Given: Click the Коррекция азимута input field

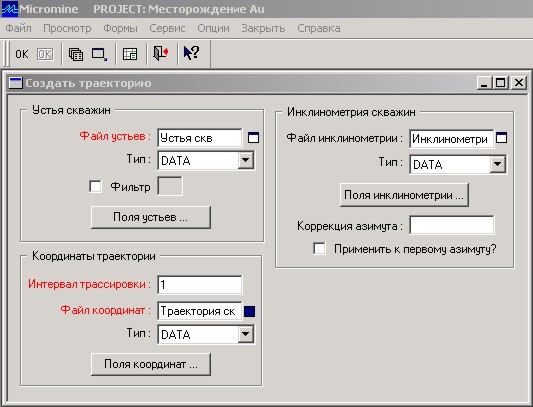Looking at the screenshot, I should [x=452, y=225].
